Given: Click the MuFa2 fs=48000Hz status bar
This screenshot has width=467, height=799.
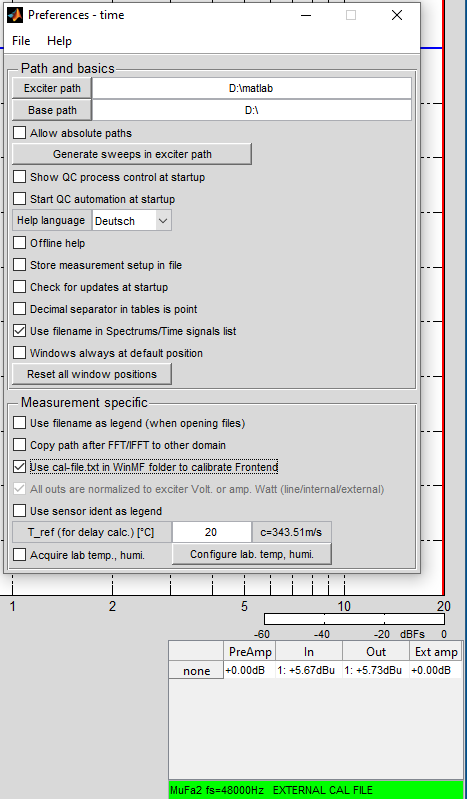Looking at the screenshot, I should point(316,790).
